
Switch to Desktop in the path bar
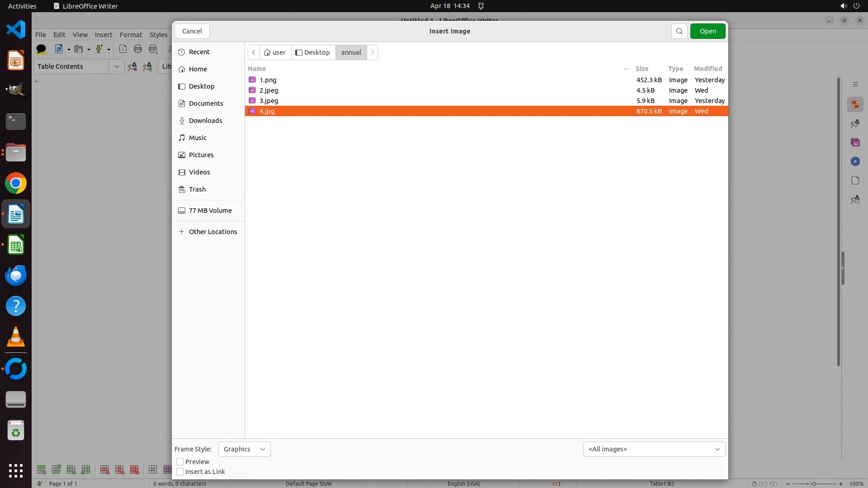[x=313, y=52]
